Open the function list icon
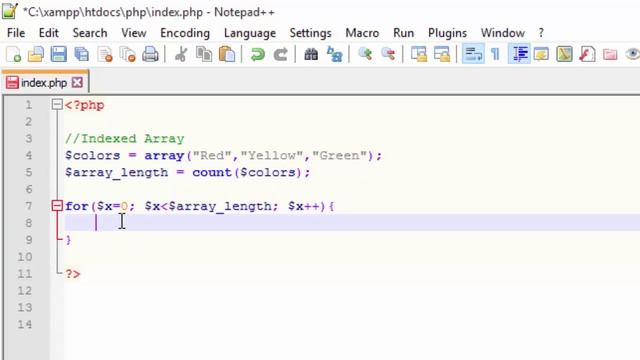The image size is (640, 360). coord(587,54)
